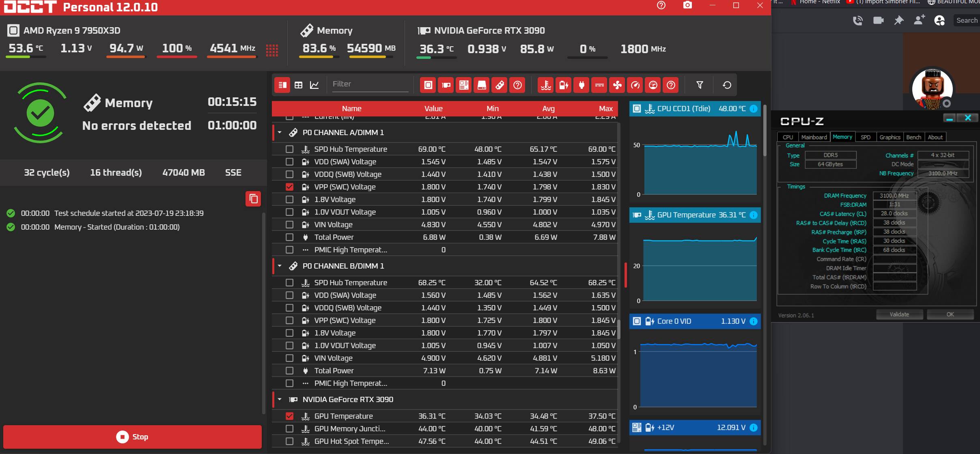Click the sensor table vertical scrollbar
980x454 pixels.
tap(619, 329)
